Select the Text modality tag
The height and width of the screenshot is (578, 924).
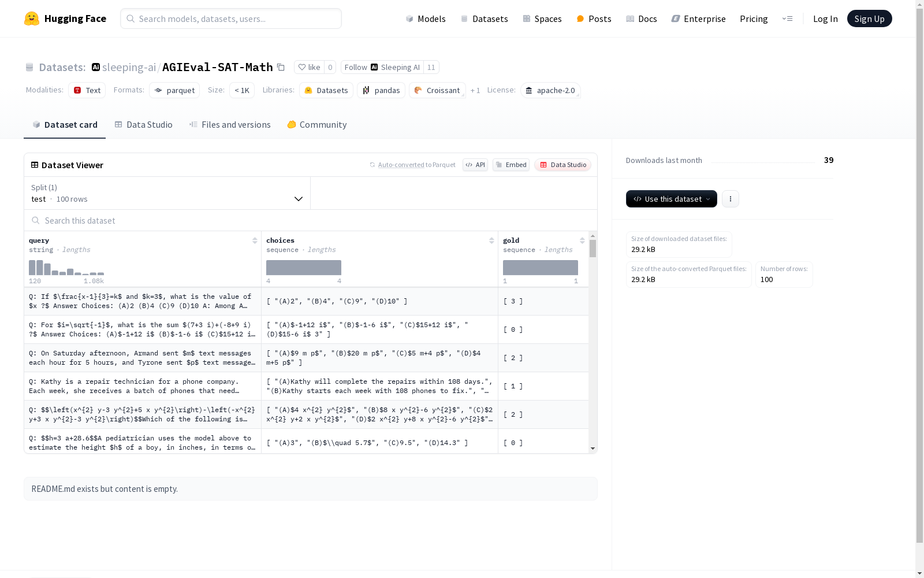pos(87,90)
